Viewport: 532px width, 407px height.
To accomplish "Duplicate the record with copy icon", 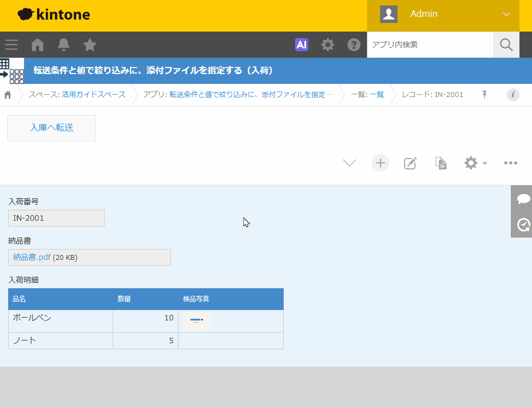I will tap(441, 163).
